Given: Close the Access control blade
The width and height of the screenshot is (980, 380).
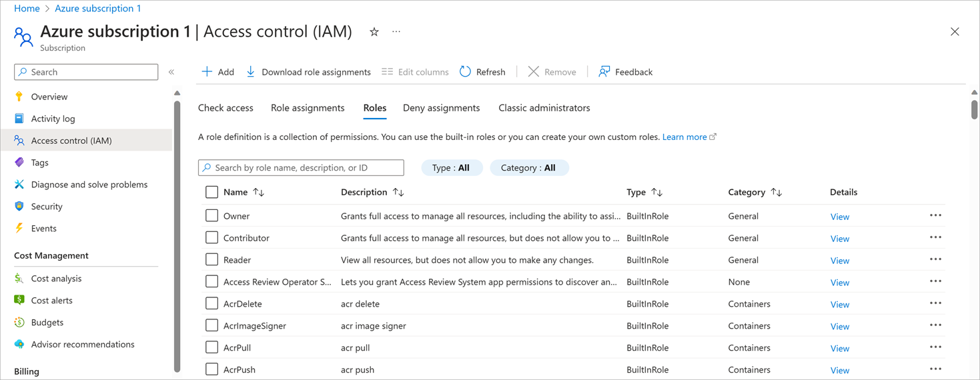Looking at the screenshot, I should coord(955,32).
